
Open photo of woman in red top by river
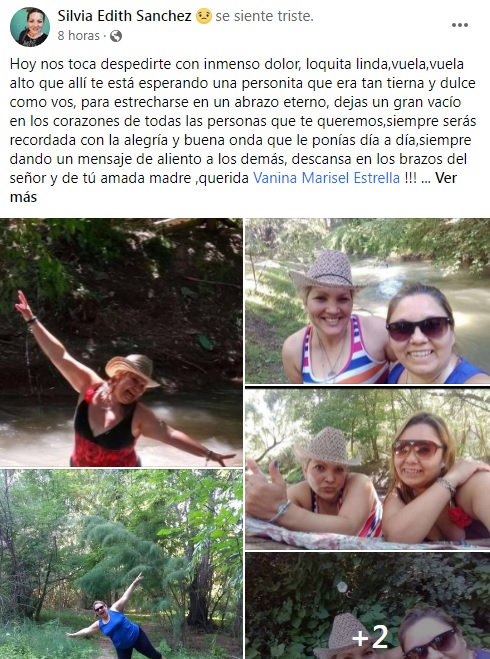[121, 342]
